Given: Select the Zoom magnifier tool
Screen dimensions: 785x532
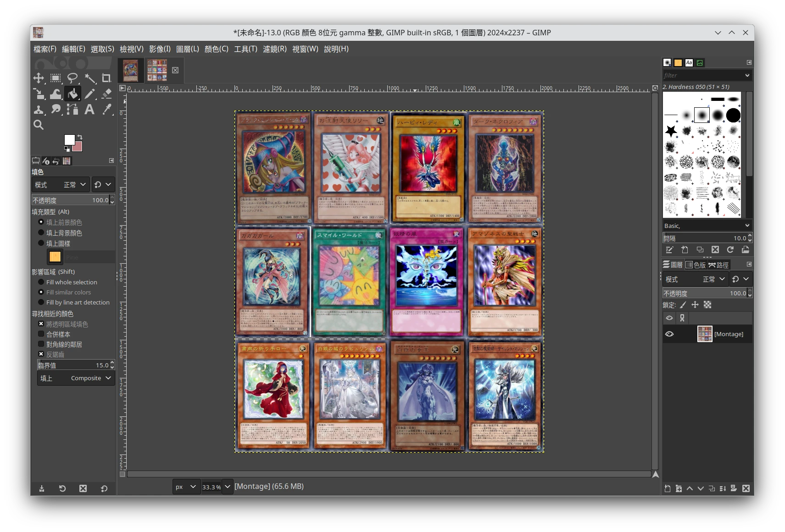Looking at the screenshot, I should pos(39,125).
